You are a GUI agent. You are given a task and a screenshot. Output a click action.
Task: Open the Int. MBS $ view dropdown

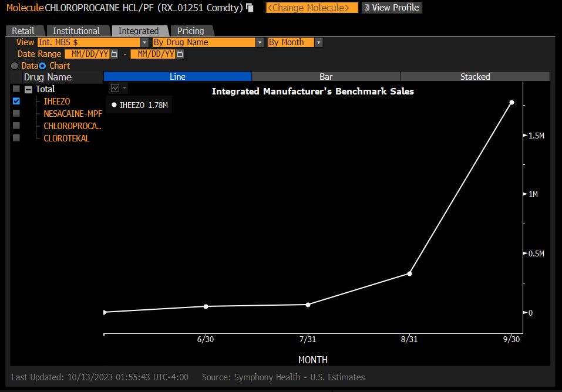click(x=144, y=42)
